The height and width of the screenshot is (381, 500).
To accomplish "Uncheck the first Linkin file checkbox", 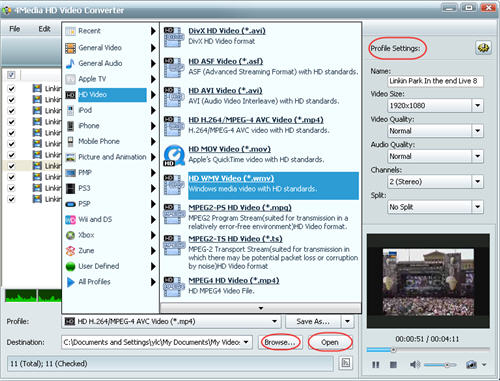I will 11,89.
